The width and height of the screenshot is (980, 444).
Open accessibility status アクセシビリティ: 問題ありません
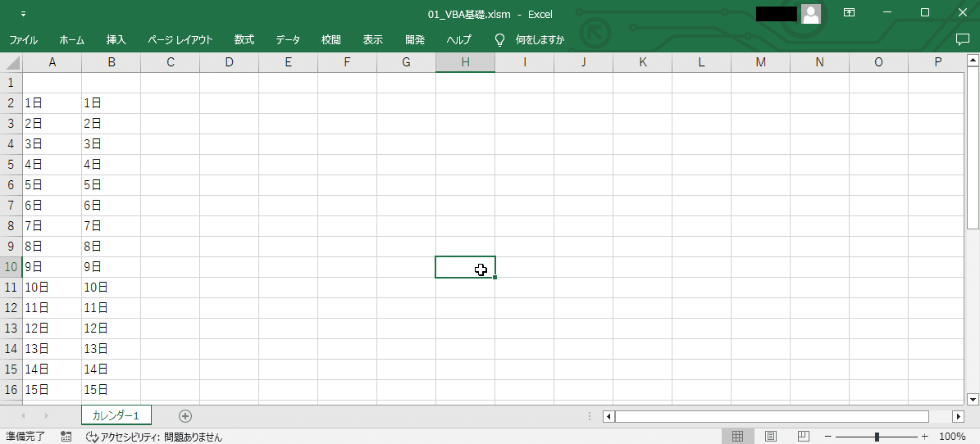tap(153, 437)
